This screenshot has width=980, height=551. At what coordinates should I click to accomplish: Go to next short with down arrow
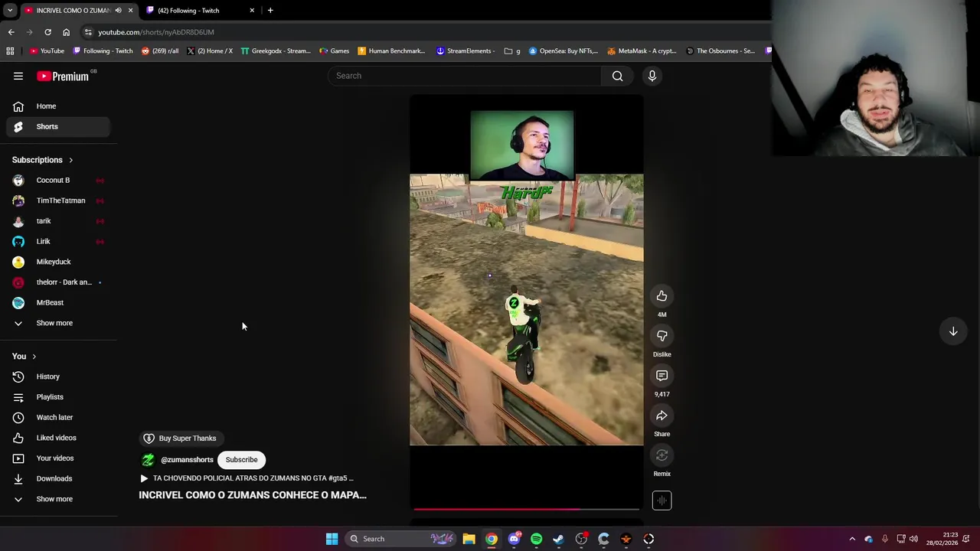(x=953, y=331)
